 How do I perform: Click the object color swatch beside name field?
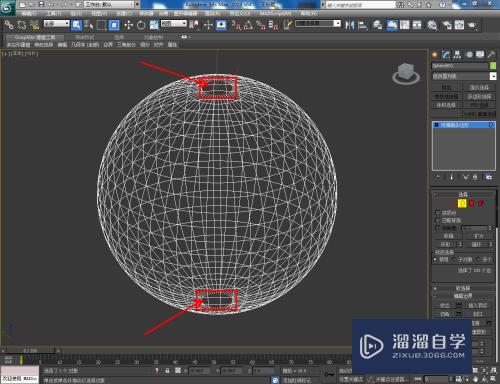click(493, 66)
